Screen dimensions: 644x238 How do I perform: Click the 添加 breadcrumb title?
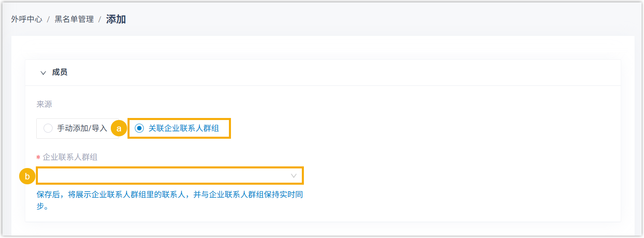(116, 19)
